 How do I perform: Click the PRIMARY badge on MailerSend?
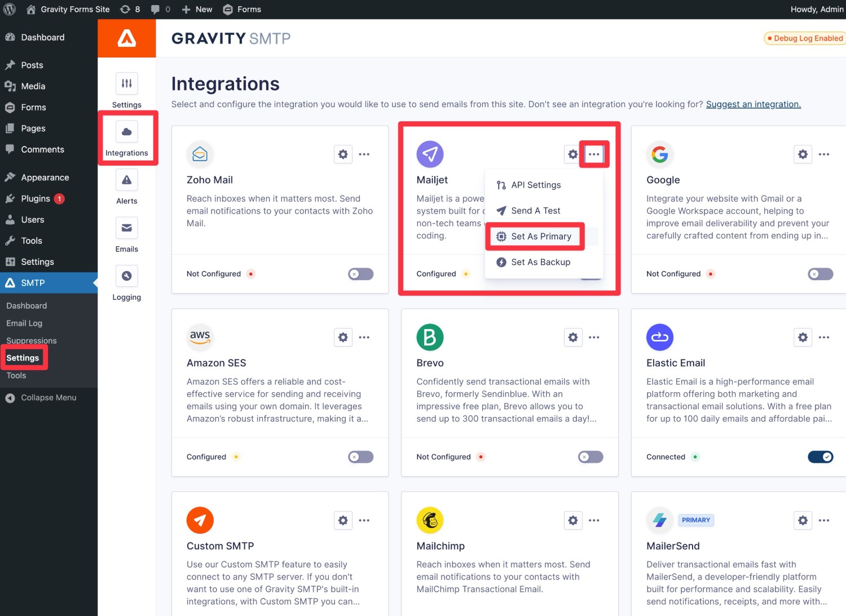(x=696, y=520)
